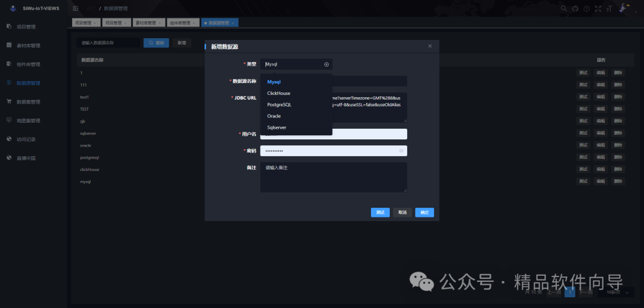Click 测试 in the row named 1
The width and height of the screenshot is (644, 308).
click(x=583, y=73)
